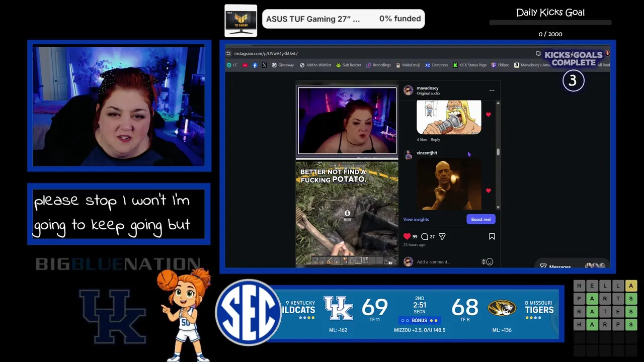The image size is (644, 362).
Task: Open the CC bookmark
Action: tap(232, 65)
